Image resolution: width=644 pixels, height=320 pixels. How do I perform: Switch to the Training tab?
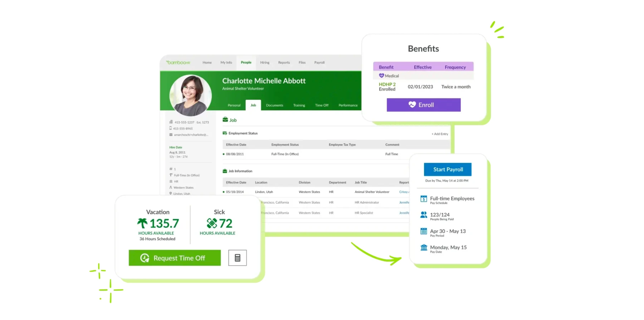point(299,105)
